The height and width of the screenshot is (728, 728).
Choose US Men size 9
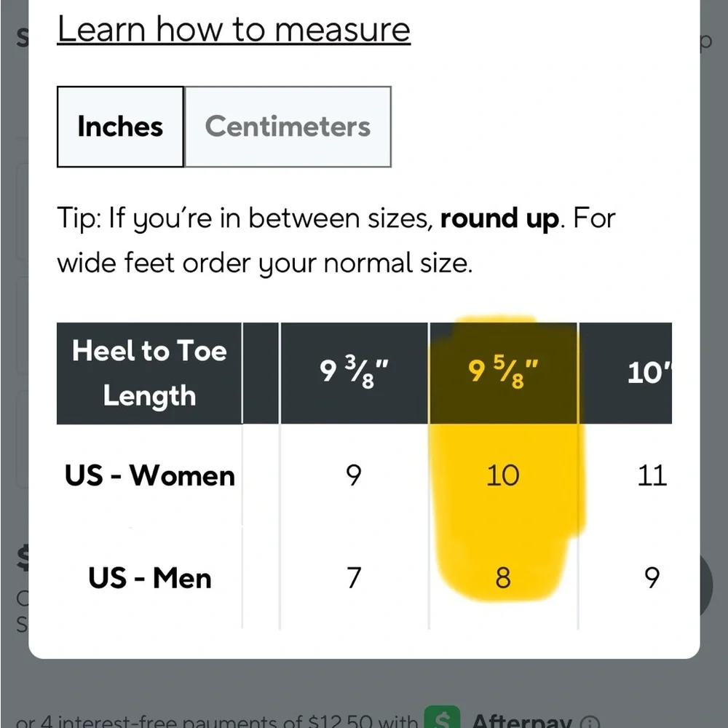[652, 578]
